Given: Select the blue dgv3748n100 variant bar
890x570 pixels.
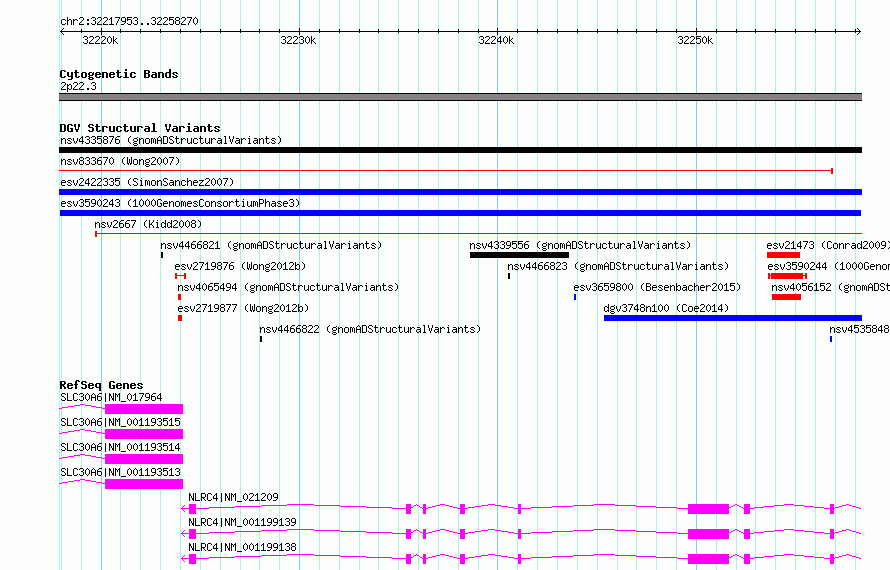Looking at the screenshot, I should pos(733,318).
